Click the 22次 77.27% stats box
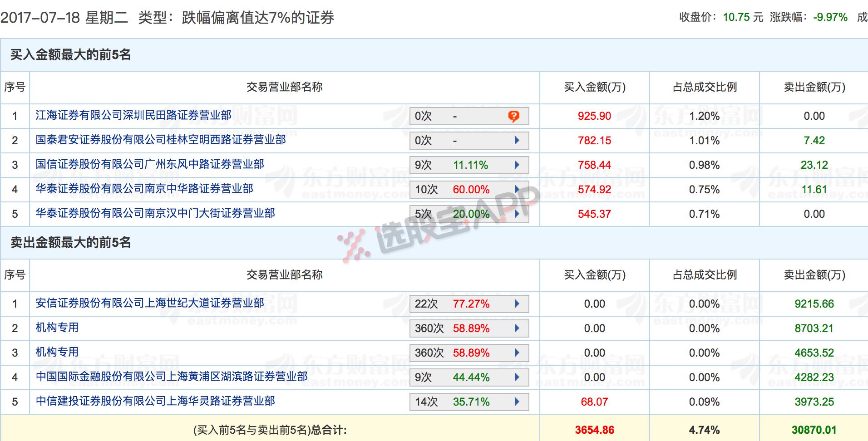Image resolution: width=868 pixels, height=441 pixels. 469,304
